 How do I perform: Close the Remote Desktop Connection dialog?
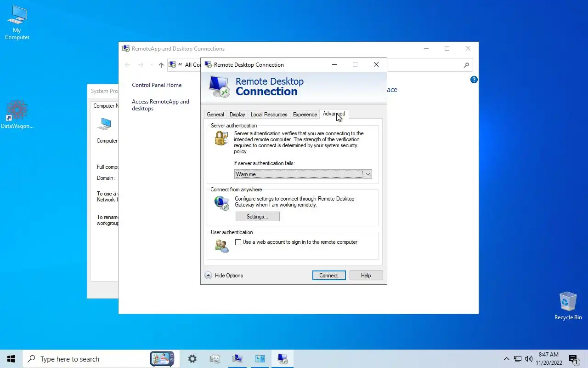pos(376,64)
